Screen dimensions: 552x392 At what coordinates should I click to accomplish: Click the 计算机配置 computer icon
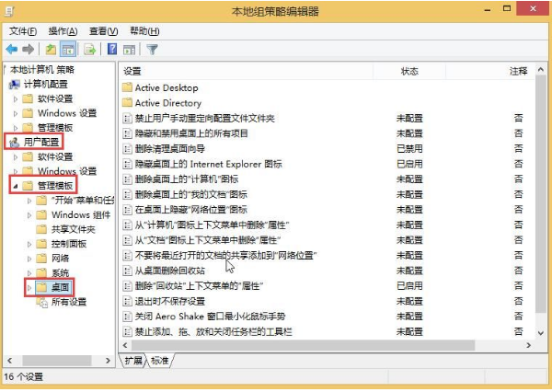pyautogui.click(x=15, y=84)
